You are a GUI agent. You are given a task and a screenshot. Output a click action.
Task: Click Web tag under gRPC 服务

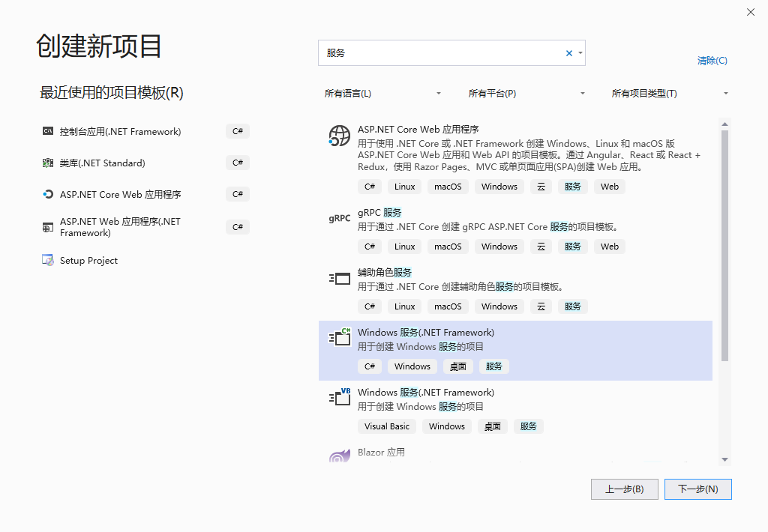(609, 247)
